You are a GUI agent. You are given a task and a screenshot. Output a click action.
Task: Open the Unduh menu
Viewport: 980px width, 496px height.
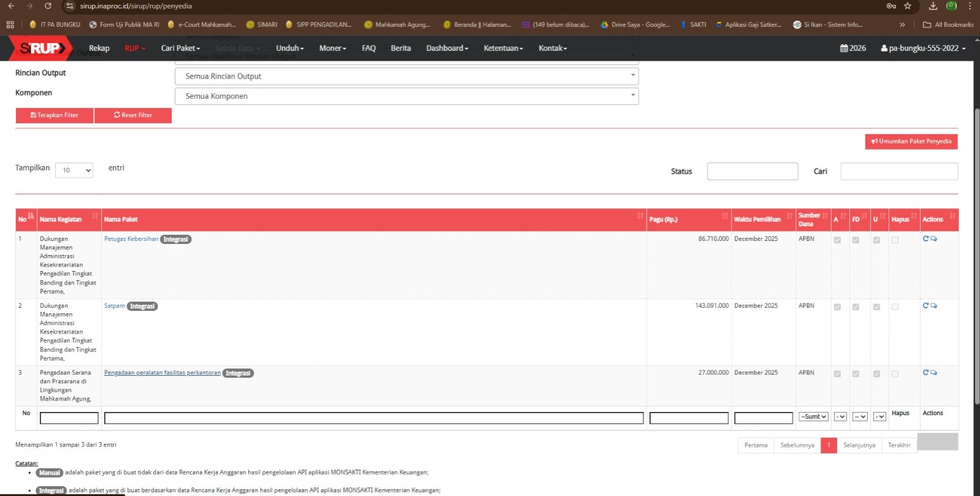pos(289,48)
